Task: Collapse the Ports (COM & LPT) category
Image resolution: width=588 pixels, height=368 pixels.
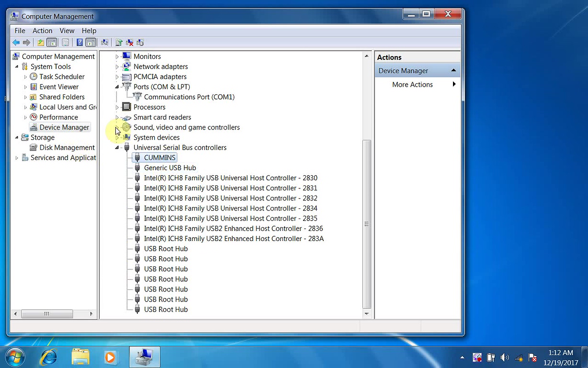Action: 117,87
